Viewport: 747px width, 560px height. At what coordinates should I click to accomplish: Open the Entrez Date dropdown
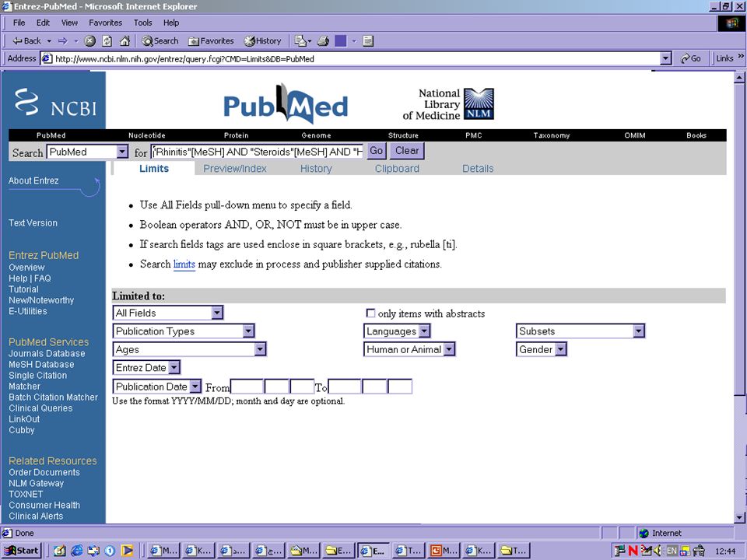point(146,368)
